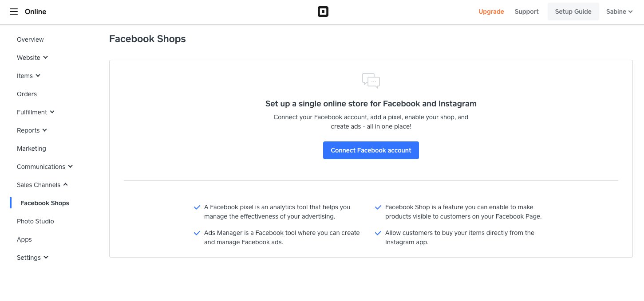Image resolution: width=644 pixels, height=301 pixels.
Task: Click the checkmark beside the Facebook pixel description
Action: pyautogui.click(x=197, y=207)
